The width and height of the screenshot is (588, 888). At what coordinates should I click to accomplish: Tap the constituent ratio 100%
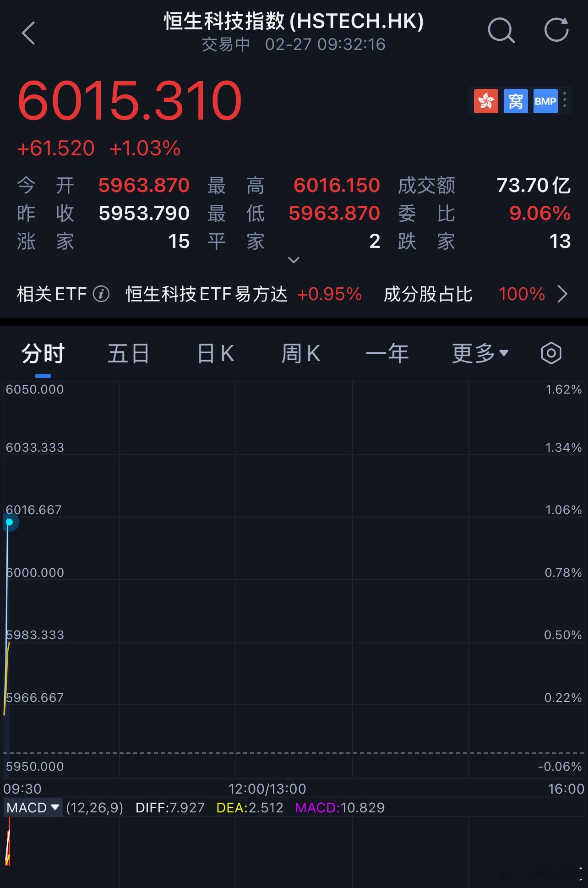[522, 294]
